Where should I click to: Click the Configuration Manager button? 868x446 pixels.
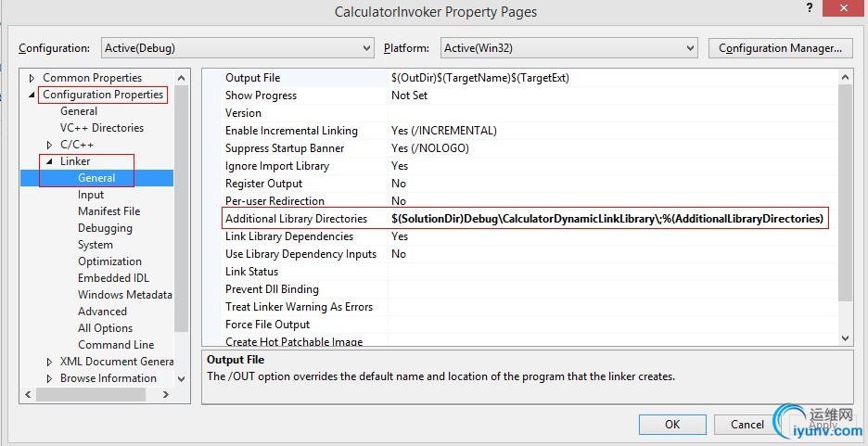pos(780,48)
